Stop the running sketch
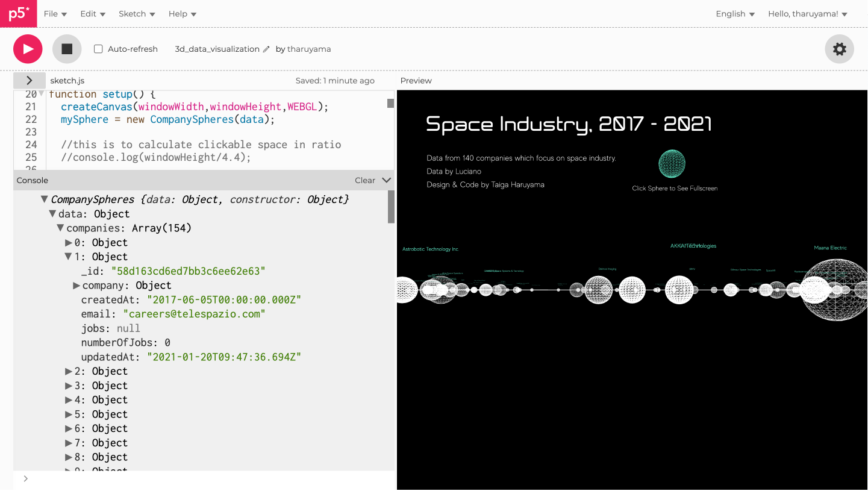 [67, 49]
